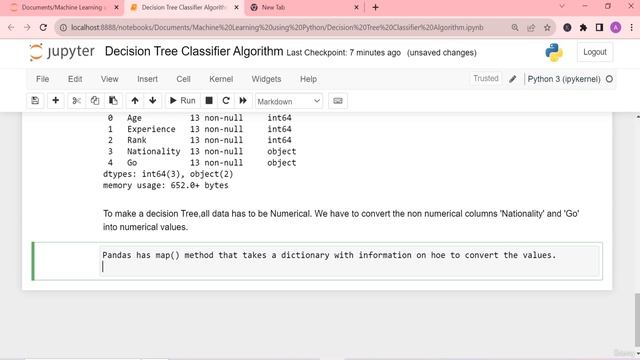Run the current cell
Viewport: 640px width, 360px height.
click(182, 101)
